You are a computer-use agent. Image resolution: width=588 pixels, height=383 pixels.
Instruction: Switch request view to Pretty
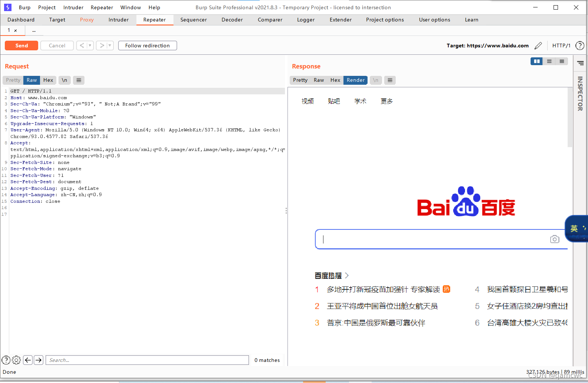click(13, 80)
